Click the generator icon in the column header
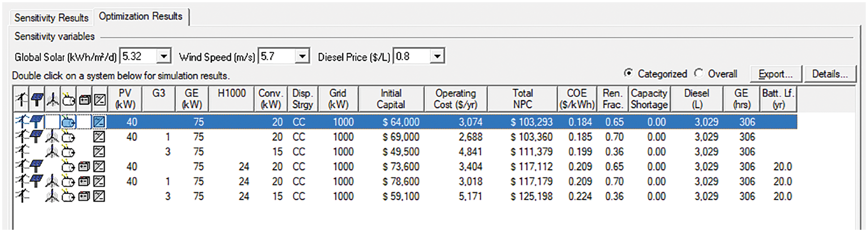The width and height of the screenshot is (868, 232). (x=69, y=99)
